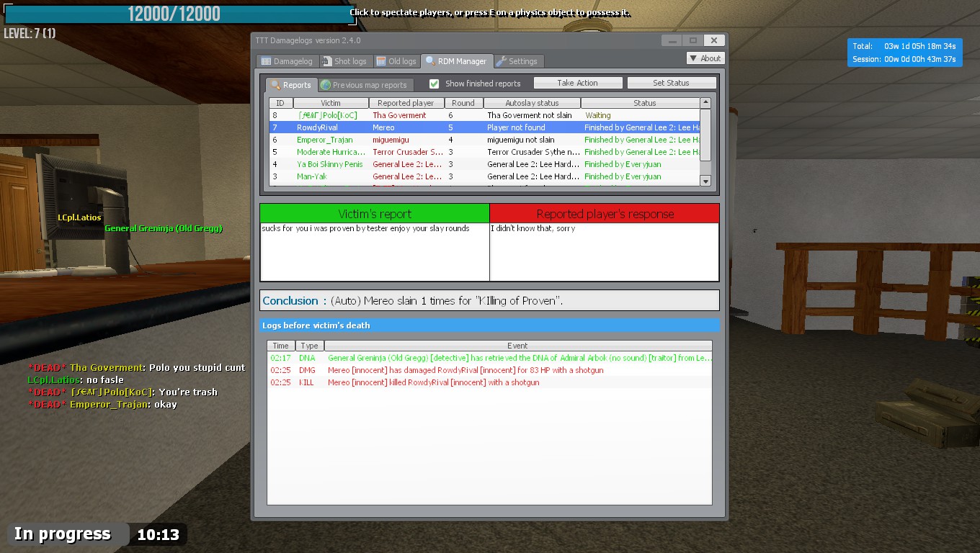This screenshot has height=553, width=980.
Task: Open the About dropdown menu
Action: click(705, 58)
